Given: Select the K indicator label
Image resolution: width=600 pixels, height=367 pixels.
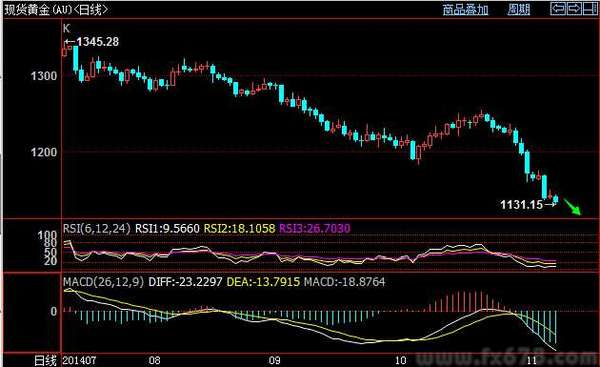Looking at the screenshot, I should pos(67,28).
